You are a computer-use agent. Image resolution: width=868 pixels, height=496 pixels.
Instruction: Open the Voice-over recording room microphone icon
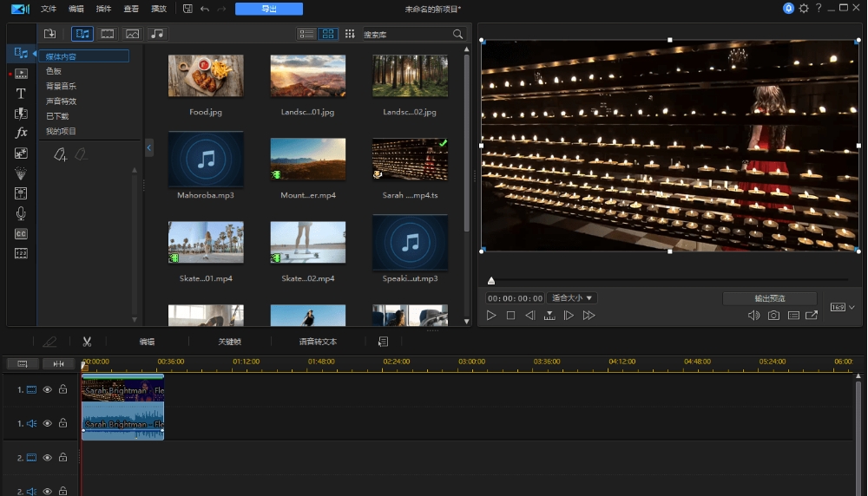click(x=22, y=213)
